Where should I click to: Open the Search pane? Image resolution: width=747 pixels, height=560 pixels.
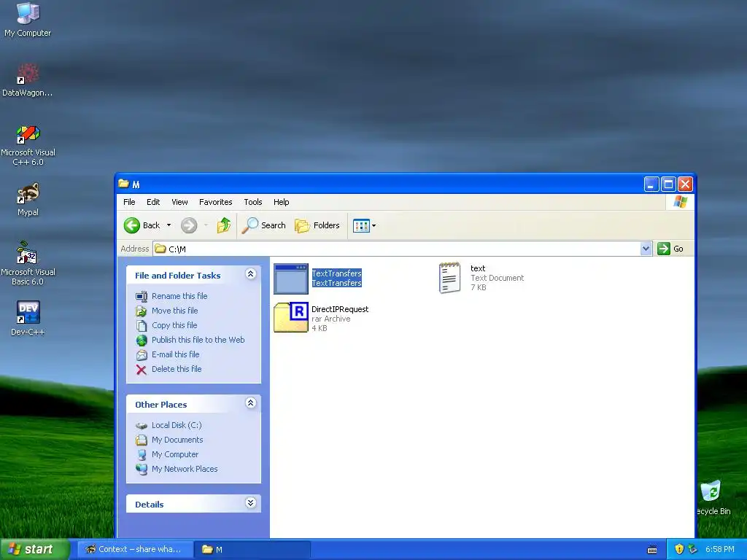(263, 225)
